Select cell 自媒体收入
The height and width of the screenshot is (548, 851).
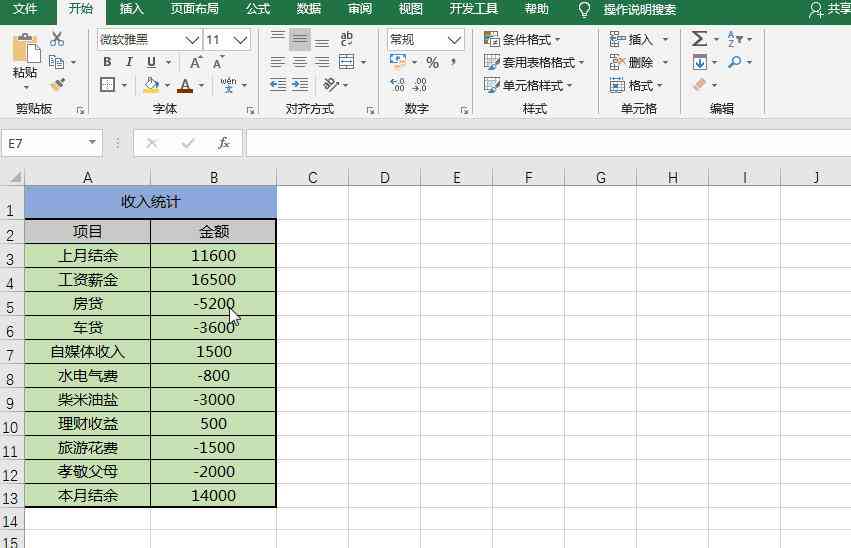[x=87, y=352]
